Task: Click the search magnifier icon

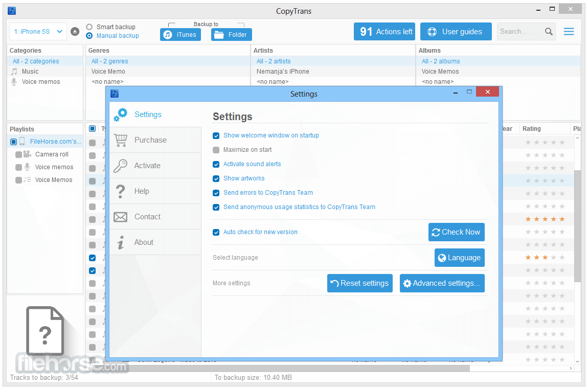Action: pyautogui.click(x=549, y=32)
